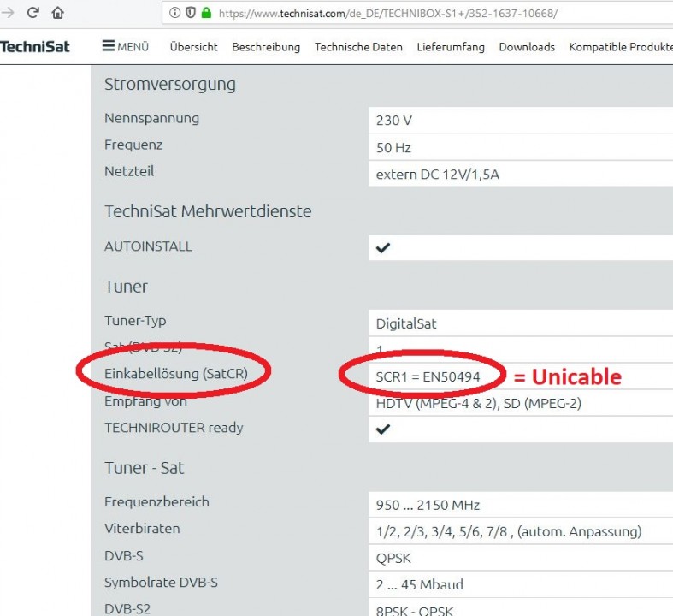Click the tracking protection shield icon
The image size is (673, 616).
tap(190, 14)
